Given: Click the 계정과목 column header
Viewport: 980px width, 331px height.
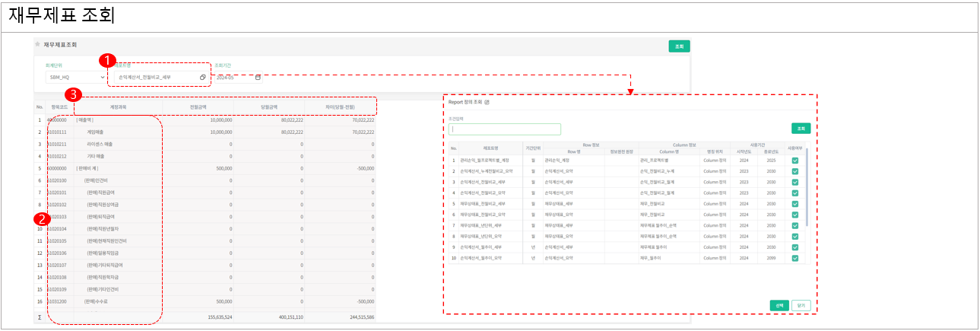Looking at the screenshot, I should (119, 107).
